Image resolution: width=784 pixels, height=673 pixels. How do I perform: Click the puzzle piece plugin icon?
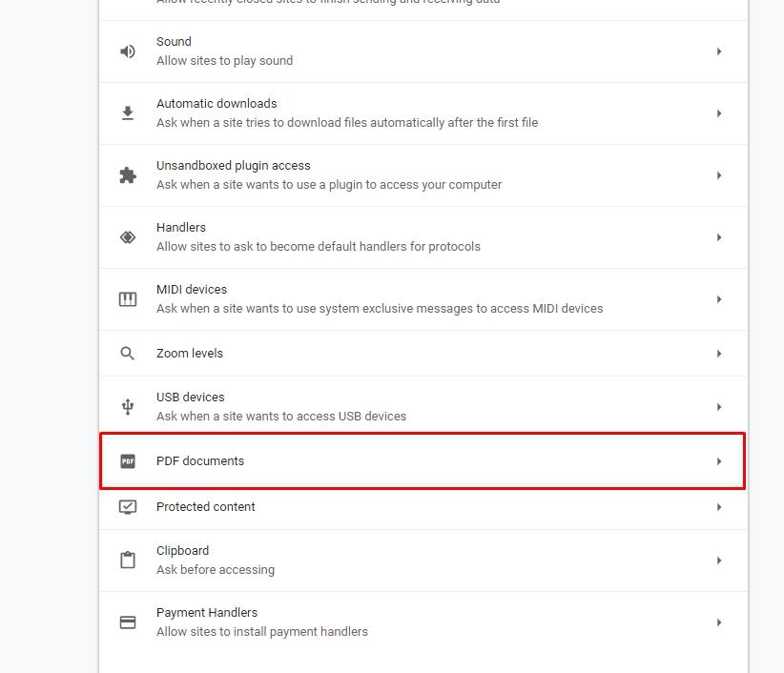coord(128,175)
